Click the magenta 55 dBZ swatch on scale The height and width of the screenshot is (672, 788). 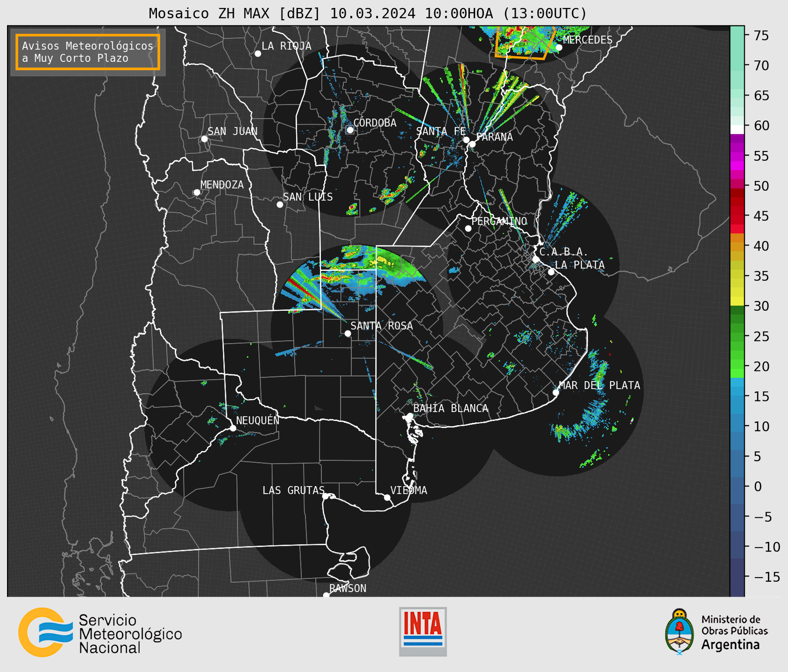point(737,156)
